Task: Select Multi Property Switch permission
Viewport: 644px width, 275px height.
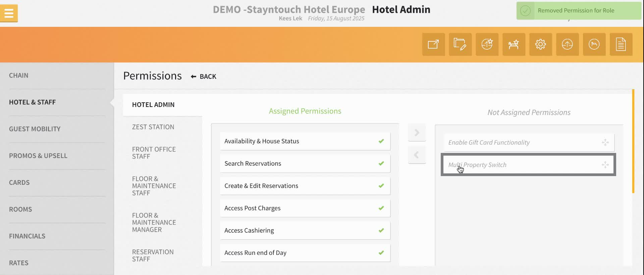Action: click(528, 165)
